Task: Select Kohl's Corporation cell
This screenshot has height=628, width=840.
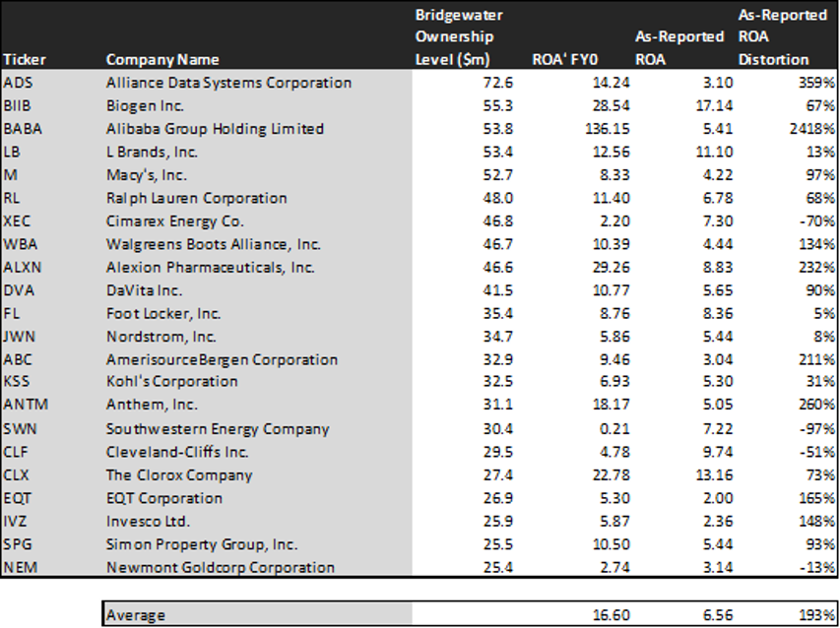Action: (x=172, y=381)
